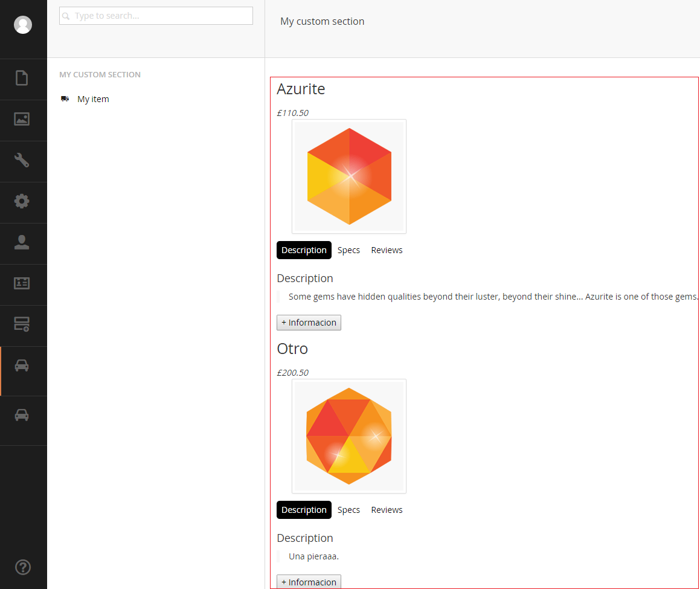Click the 'Una pieraaa.' description text
The image size is (700, 589).
pyautogui.click(x=314, y=556)
